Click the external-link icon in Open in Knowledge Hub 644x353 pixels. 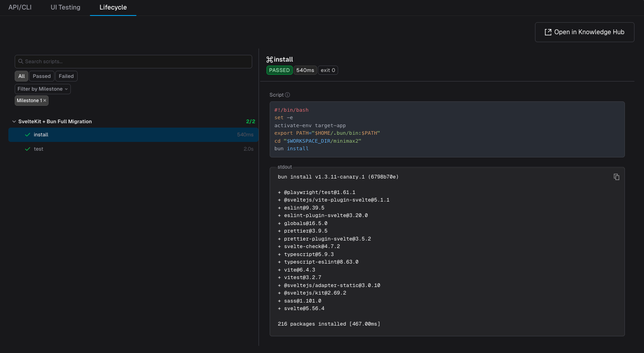(548, 32)
